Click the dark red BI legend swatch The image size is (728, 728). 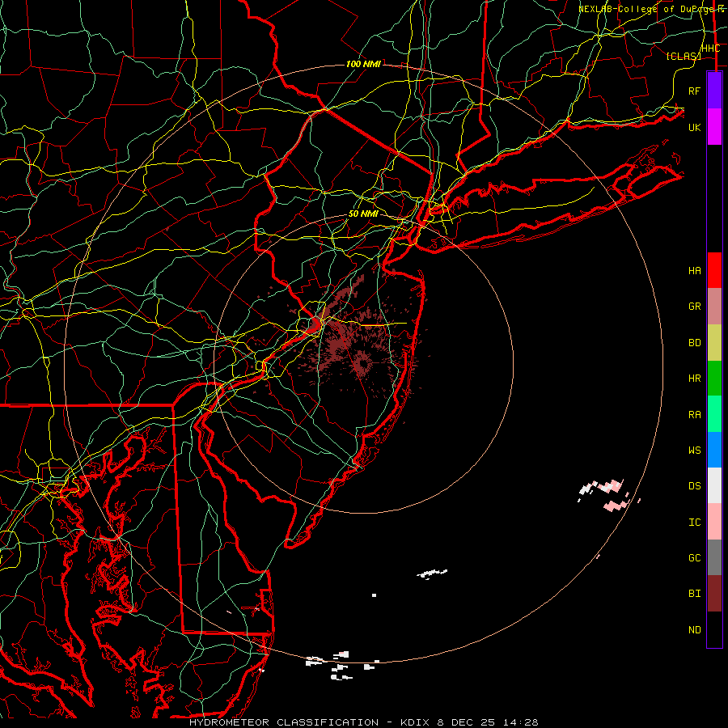(714, 594)
